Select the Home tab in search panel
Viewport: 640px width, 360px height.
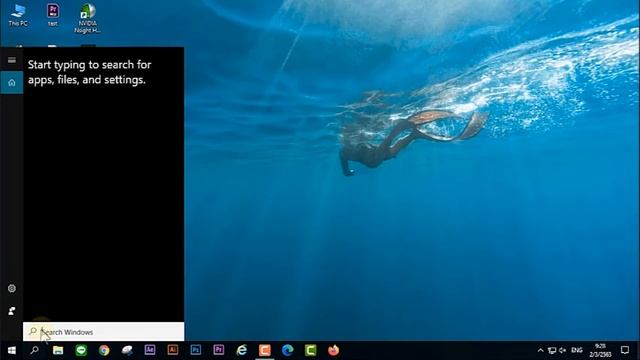pos(11,82)
